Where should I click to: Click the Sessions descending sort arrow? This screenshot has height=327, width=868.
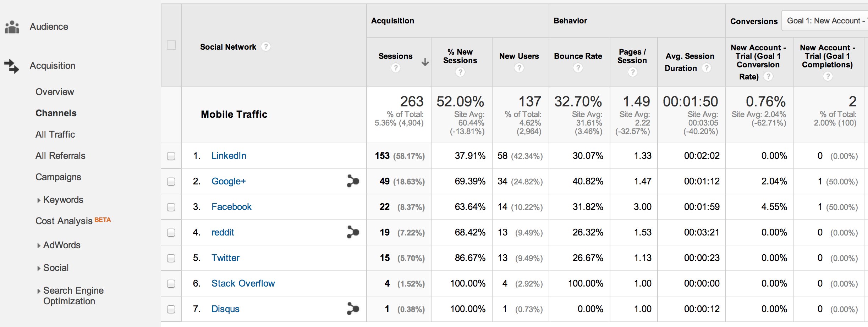point(425,62)
